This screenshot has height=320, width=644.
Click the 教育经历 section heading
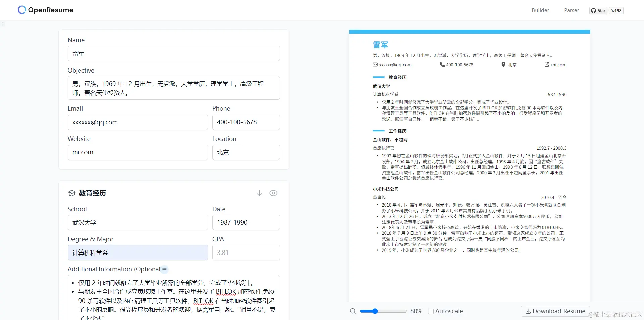point(92,193)
